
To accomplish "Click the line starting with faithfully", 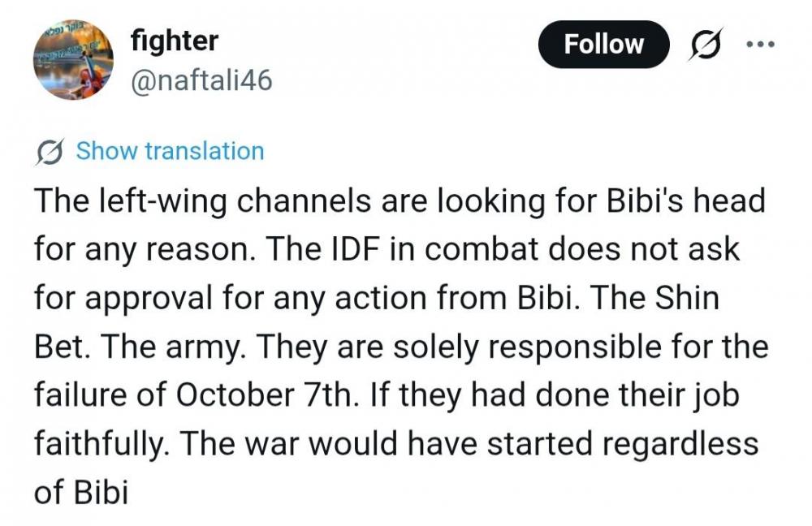I will [x=395, y=444].
